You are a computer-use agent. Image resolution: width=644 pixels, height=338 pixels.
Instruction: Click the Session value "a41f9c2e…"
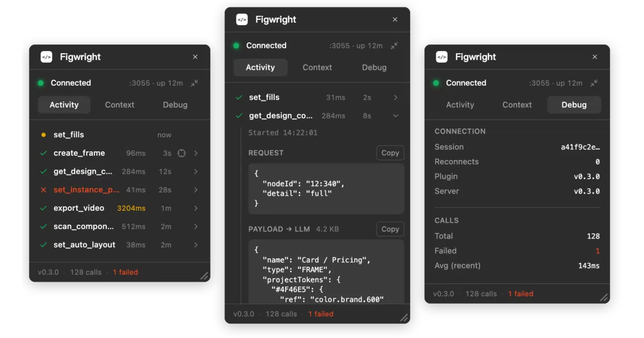[580, 147]
